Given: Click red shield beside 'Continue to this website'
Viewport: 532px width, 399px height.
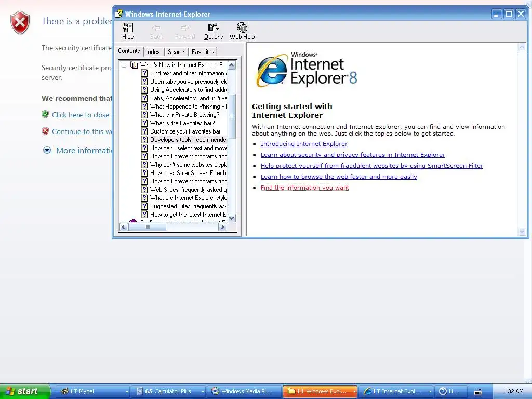Looking at the screenshot, I should click(45, 131).
